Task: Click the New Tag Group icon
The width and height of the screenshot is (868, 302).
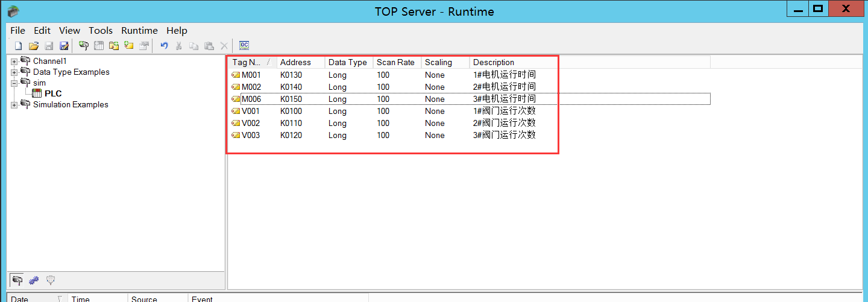Action: (x=113, y=46)
